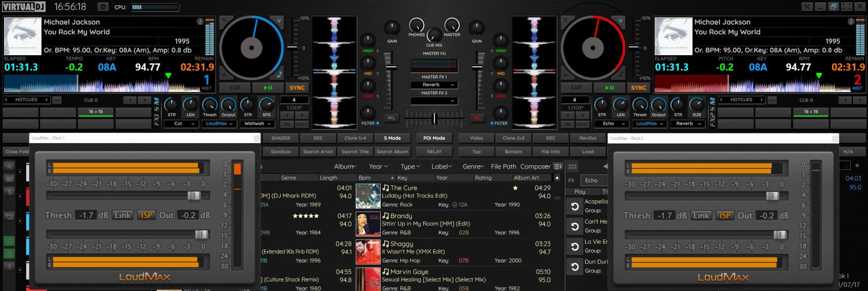Halve the loop length on deck 1
Viewport: 868px width, 291px height.
287,115
